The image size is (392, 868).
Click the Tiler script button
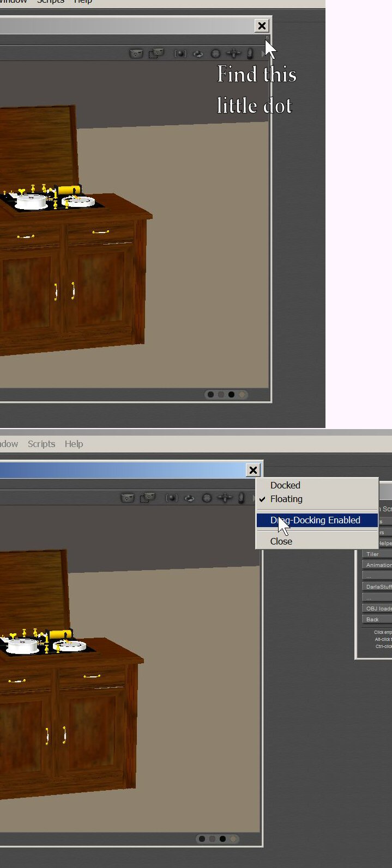point(377,554)
